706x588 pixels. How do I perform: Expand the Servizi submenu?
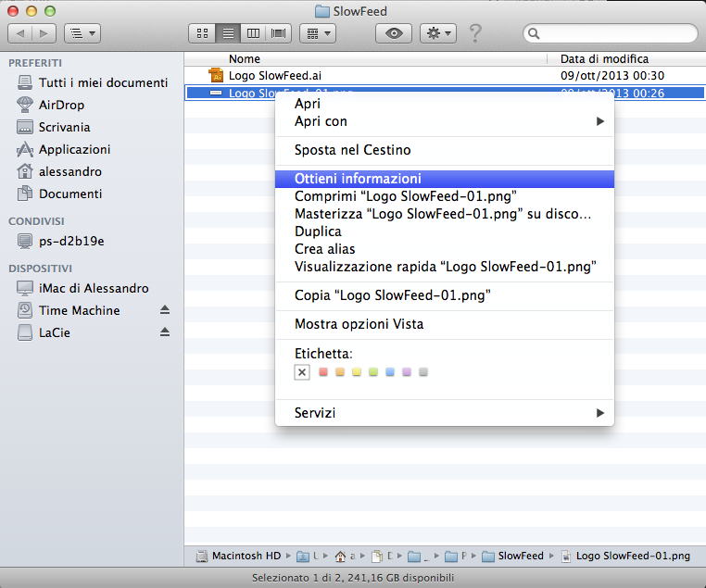(445, 413)
